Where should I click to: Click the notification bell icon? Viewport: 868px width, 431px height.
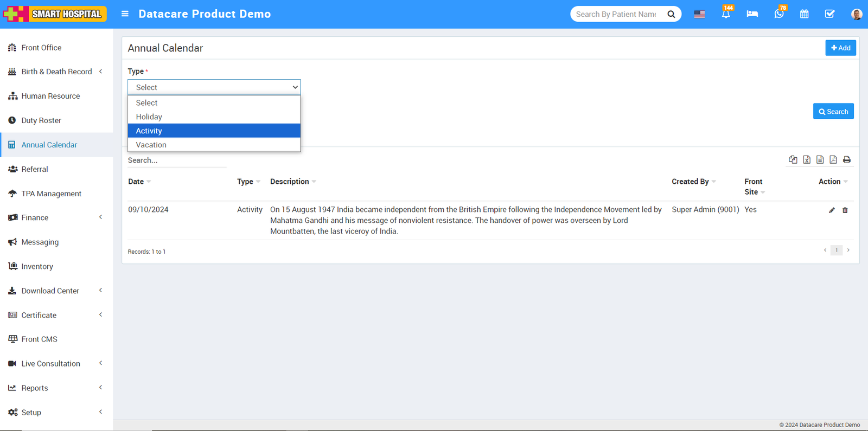click(x=725, y=14)
